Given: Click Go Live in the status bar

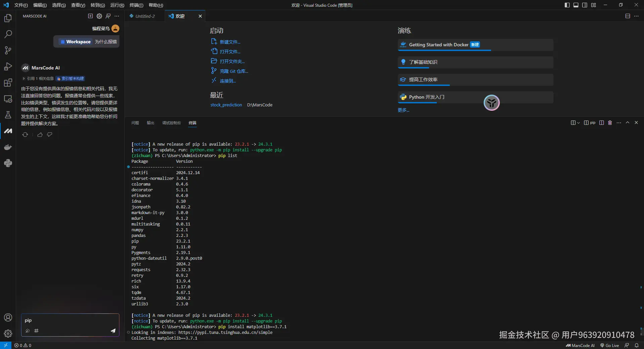Looking at the screenshot, I should coord(609,345).
